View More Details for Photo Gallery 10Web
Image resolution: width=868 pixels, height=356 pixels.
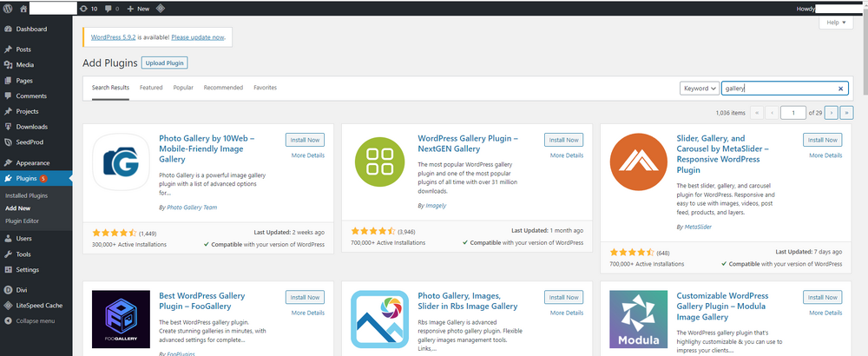tap(308, 155)
